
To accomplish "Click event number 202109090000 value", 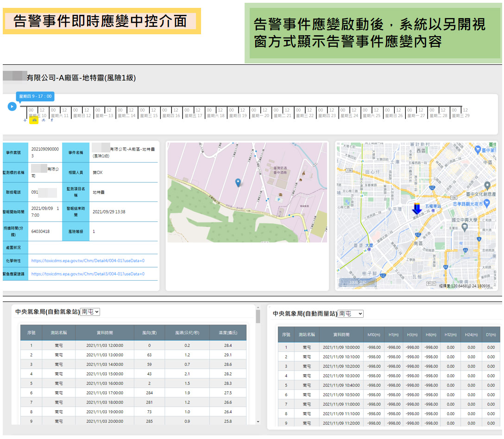I will pos(45,152).
